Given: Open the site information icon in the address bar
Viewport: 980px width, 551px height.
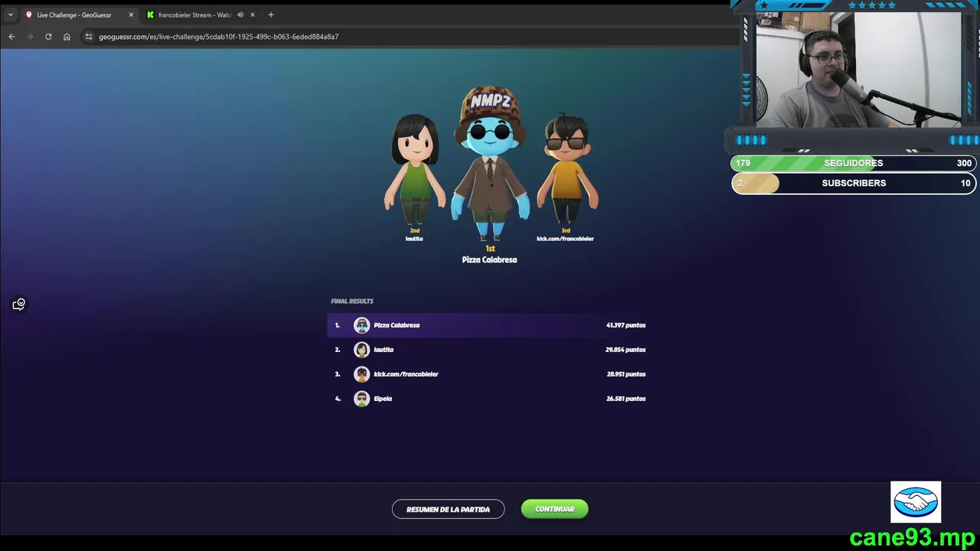Looking at the screenshot, I should pos(88,37).
